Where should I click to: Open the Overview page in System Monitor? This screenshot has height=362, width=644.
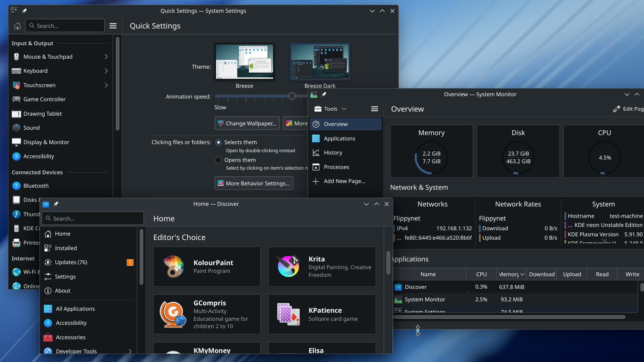[x=345, y=124]
